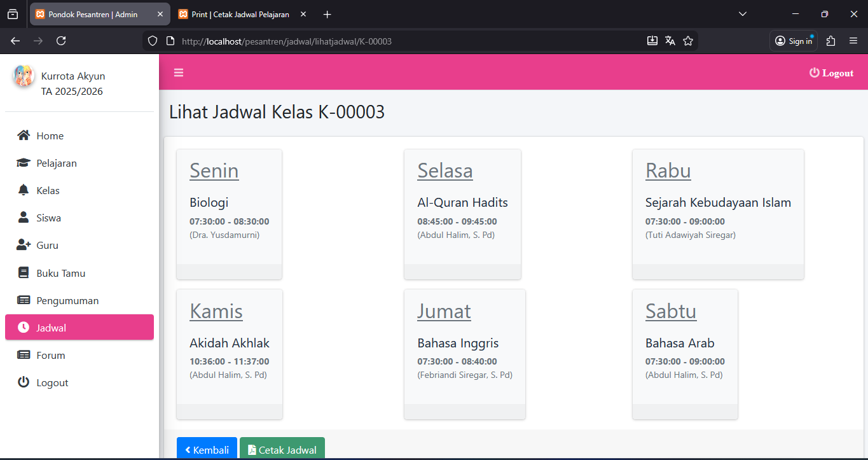Image resolution: width=868 pixels, height=460 pixels.
Task: Open Buku Tamu from sidebar
Action: point(60,273)
